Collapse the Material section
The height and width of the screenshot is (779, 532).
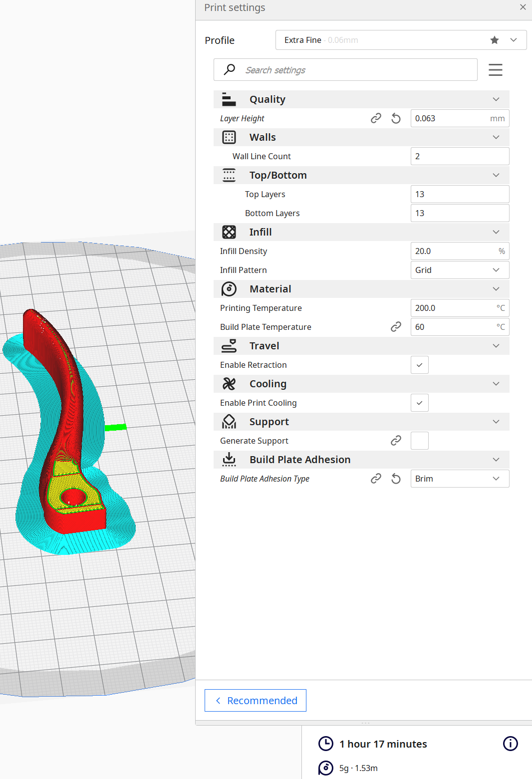[496, 289]
